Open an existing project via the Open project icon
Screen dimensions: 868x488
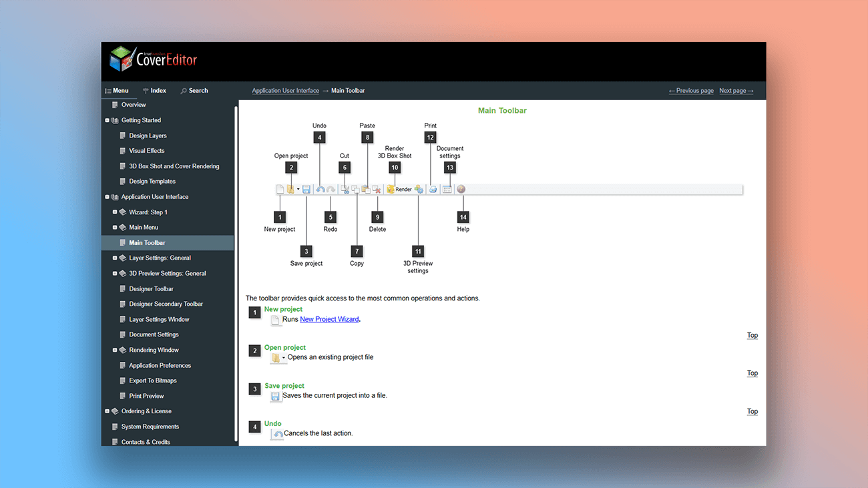tap(292, 189)
